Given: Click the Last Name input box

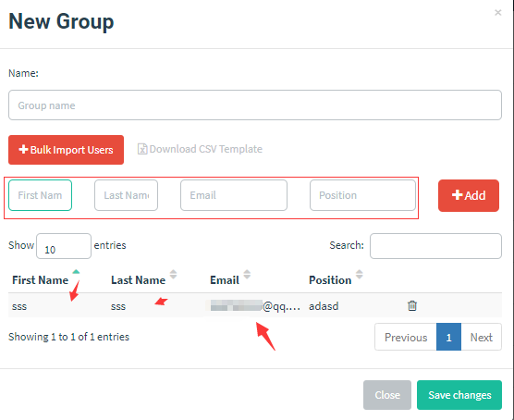Looking at the screenshot, I should (127, 195).
